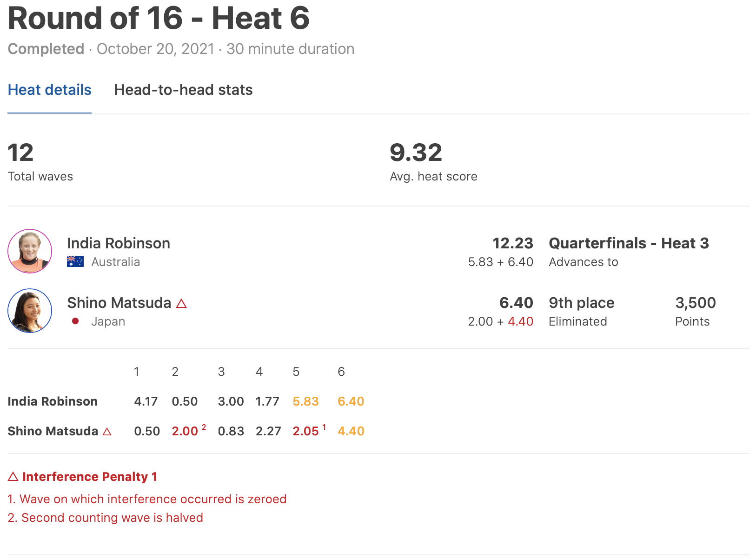The image size is (756, 560).
Task: Click penalty triangle beside Shino Matsuda's name
Action: coord(182,304)
